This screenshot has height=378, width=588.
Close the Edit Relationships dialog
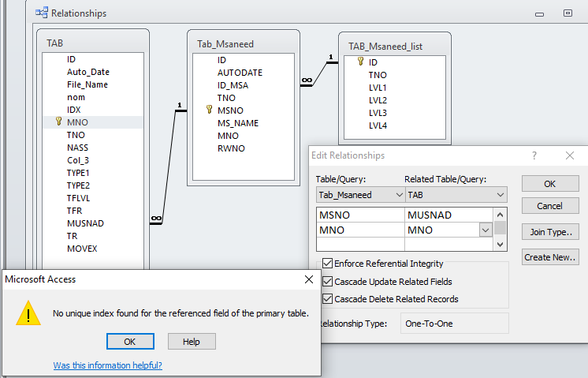click(570, 155)
